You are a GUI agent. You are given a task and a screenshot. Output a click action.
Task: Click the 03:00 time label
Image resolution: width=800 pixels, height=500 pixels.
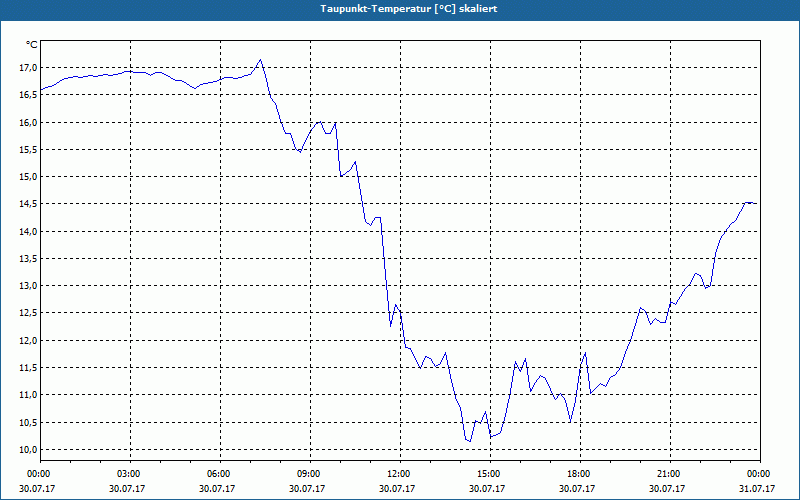tap(130, 474)
